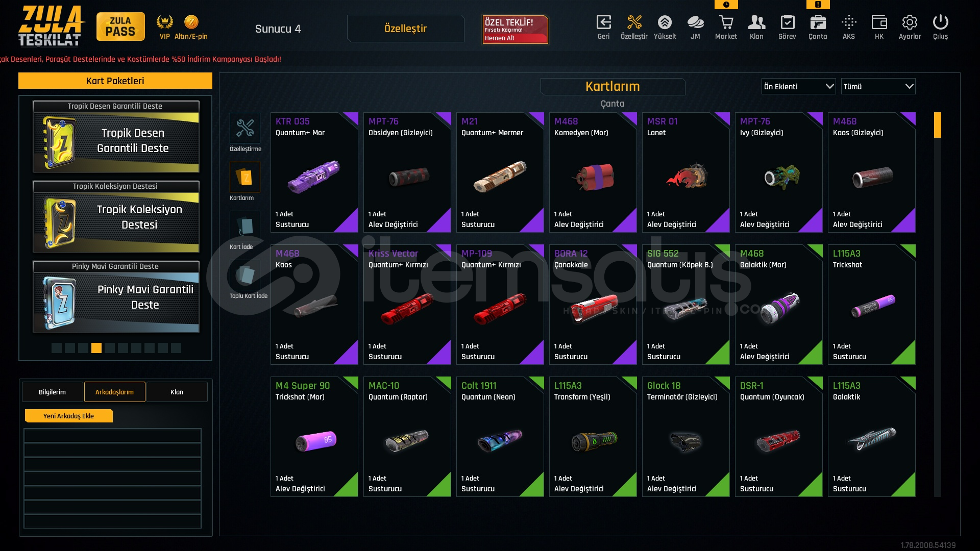980x551 pixels.
Task: Expand the Tümü filter dropdown
Action: 878,86
